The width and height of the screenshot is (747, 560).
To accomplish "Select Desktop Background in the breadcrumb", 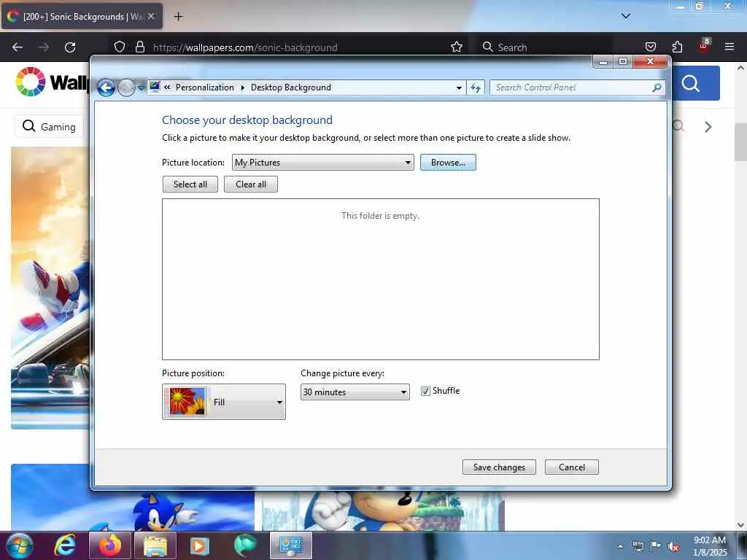I will [x=290, y=87].
